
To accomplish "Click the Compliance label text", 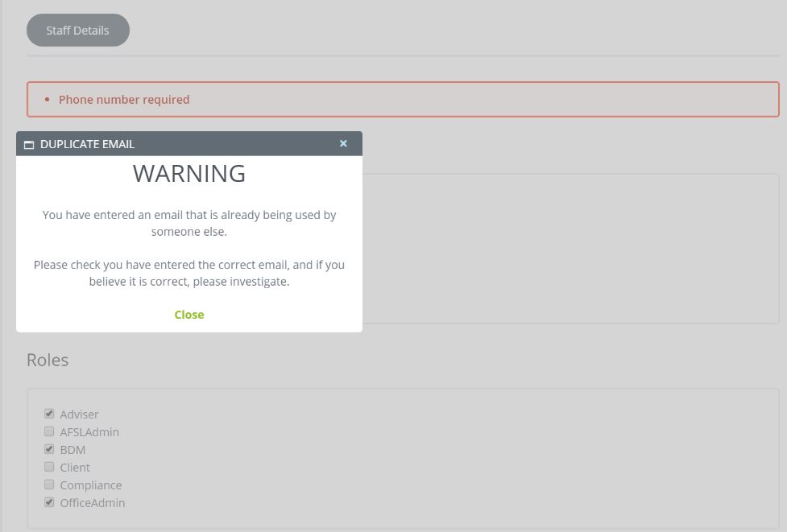I will click(x=91, y=485).
